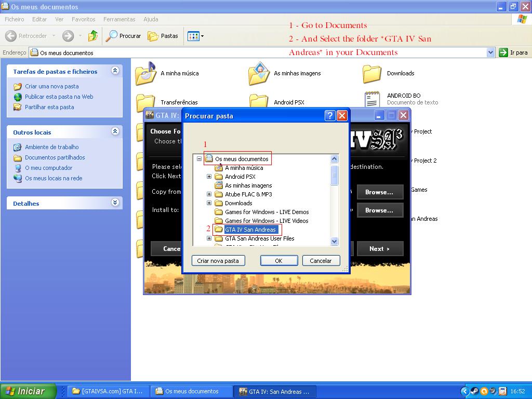
Task: Open Os meus locais na rede
Action: [54, 178]
